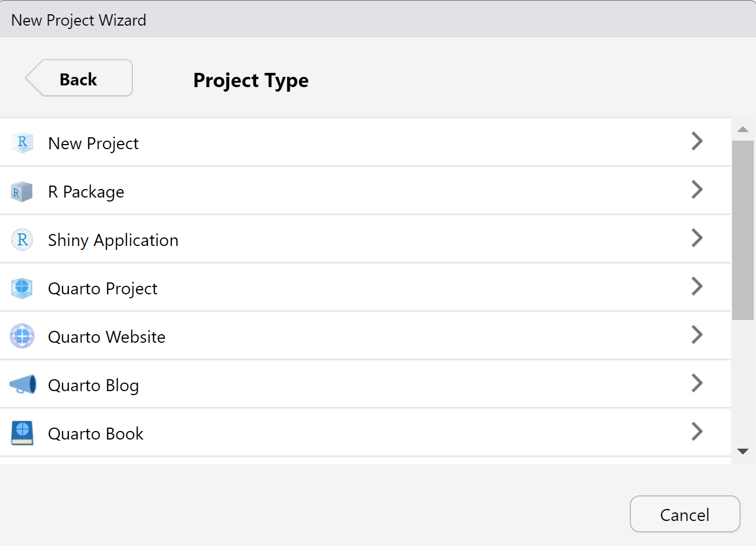Choose the Quarto Blog project type
The image size is (756, 546).
pos(94,385)
